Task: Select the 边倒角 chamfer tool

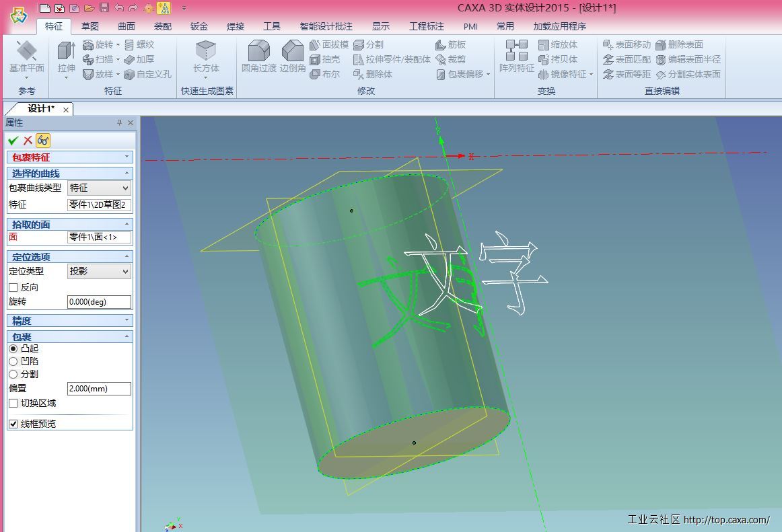Action: coord(293,52)
